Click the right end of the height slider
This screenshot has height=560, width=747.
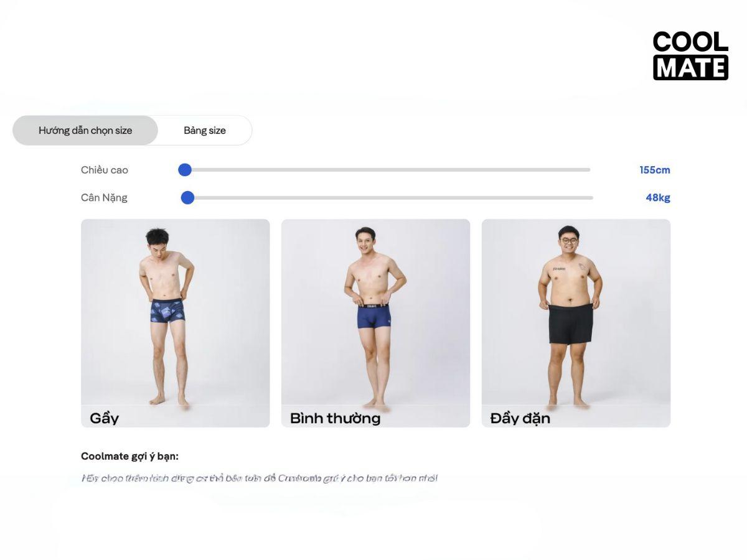click(x=588, y=170)
